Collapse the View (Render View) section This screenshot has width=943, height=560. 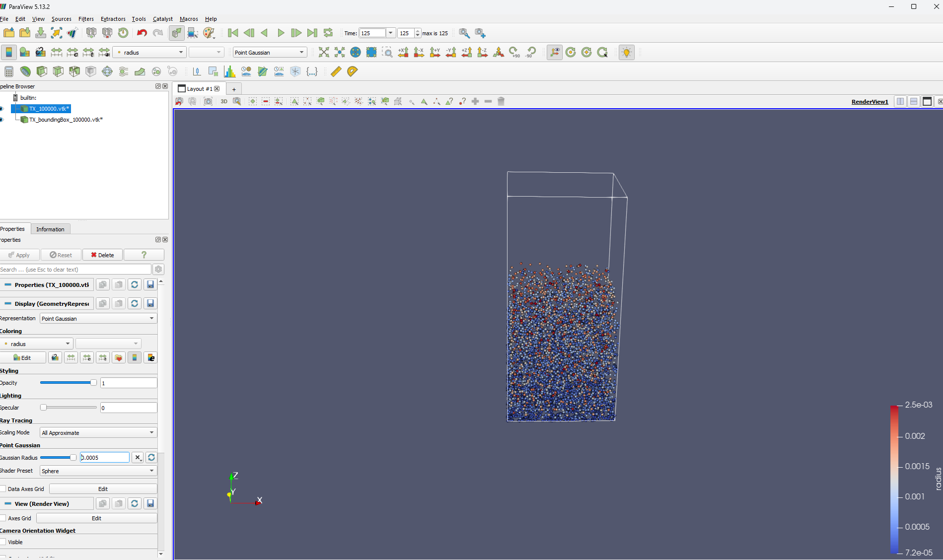point(8,504)
